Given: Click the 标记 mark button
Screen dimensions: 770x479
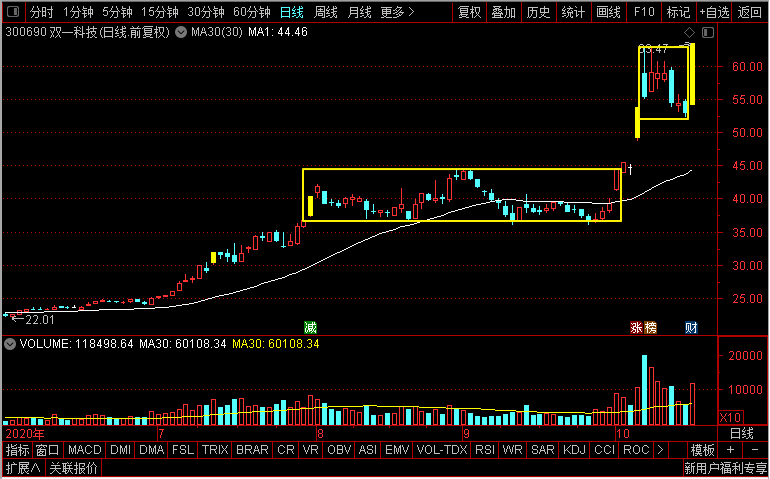Looking at the screenshot, I should tap(678, 12).
